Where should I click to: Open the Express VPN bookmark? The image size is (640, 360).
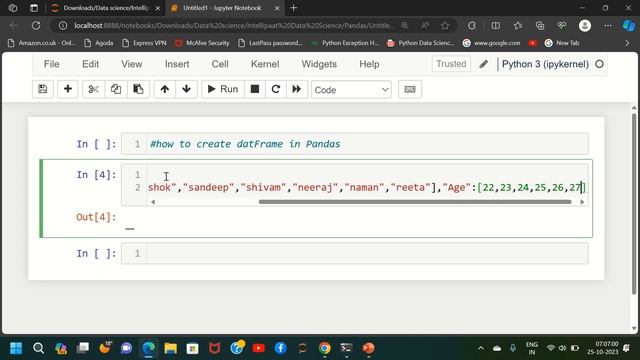coord(144,43)
